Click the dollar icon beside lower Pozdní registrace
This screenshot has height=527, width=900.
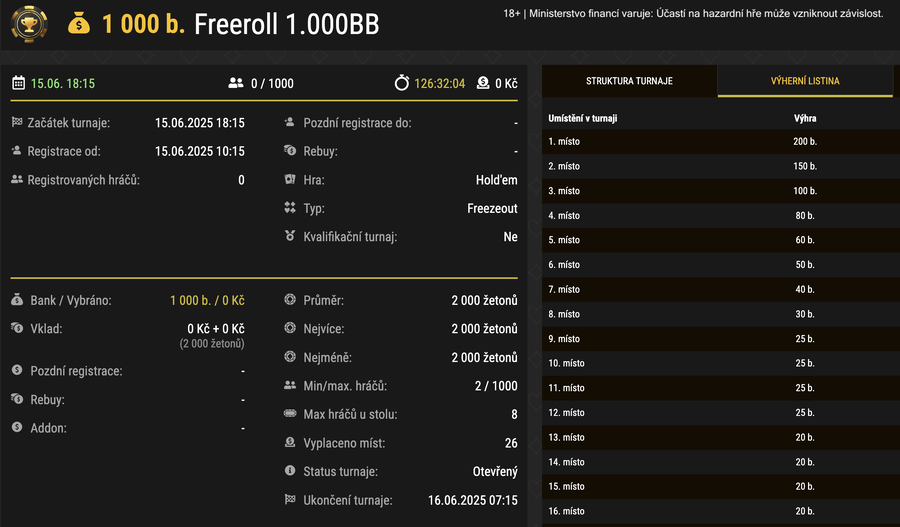click(17, 370)
